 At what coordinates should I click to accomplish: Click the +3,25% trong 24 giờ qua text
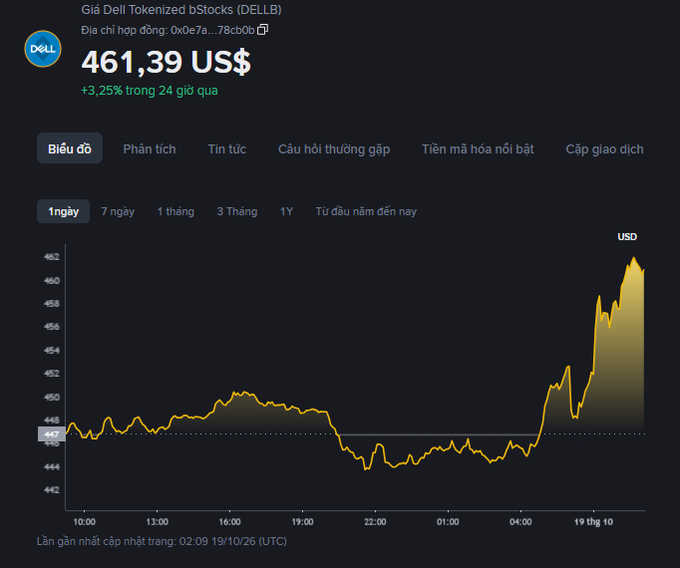(x=150, y=91)
